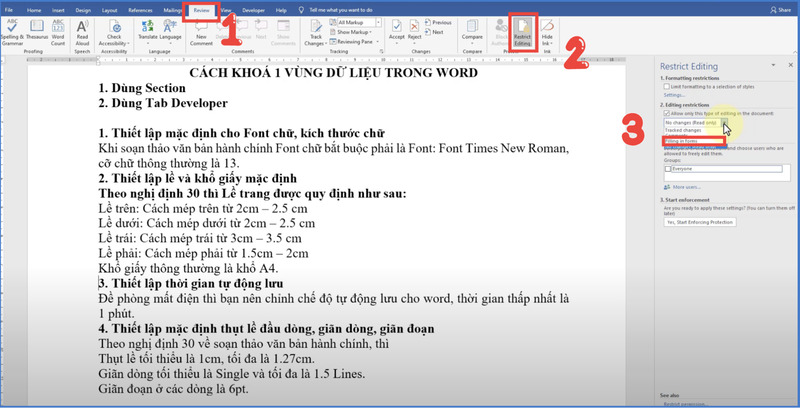800x408 pixels.
Task: Show the Word Count
Action: point(58,33)
